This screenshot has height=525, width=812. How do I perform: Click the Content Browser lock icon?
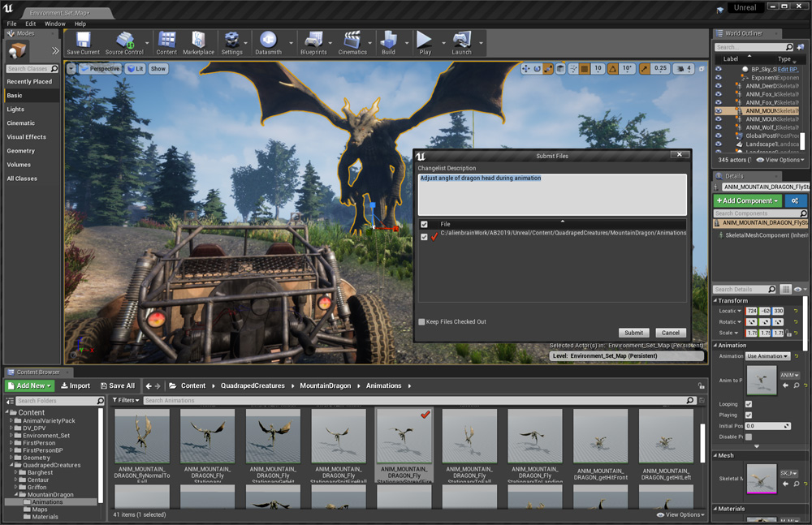coord(701,385)
